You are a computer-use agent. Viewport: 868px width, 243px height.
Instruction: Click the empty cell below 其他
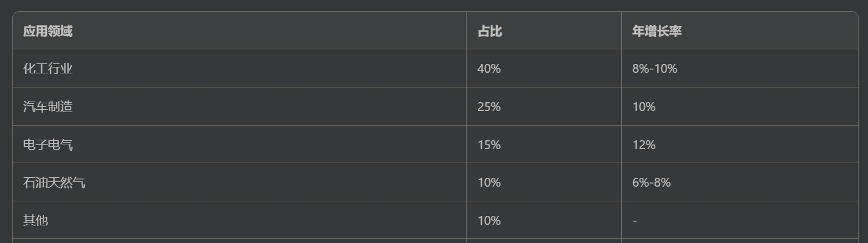[240, 241]
